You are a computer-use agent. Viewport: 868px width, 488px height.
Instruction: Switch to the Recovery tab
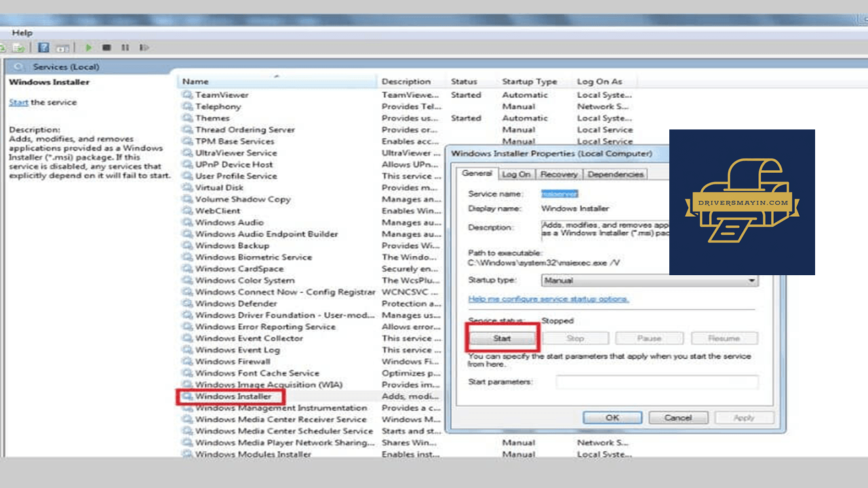tap(559, 174)
